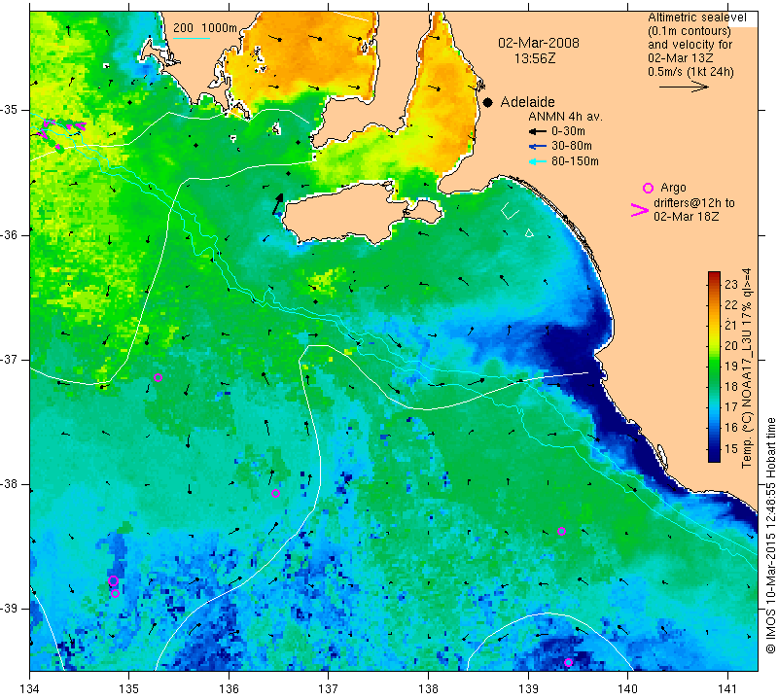Click the 137 longitude axis label
This screenshot has width=778, height=700.
click(x=329, y=688)
